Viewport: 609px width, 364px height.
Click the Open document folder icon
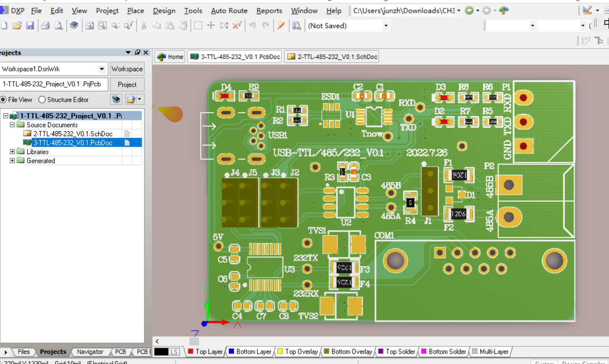click(17, 25)
